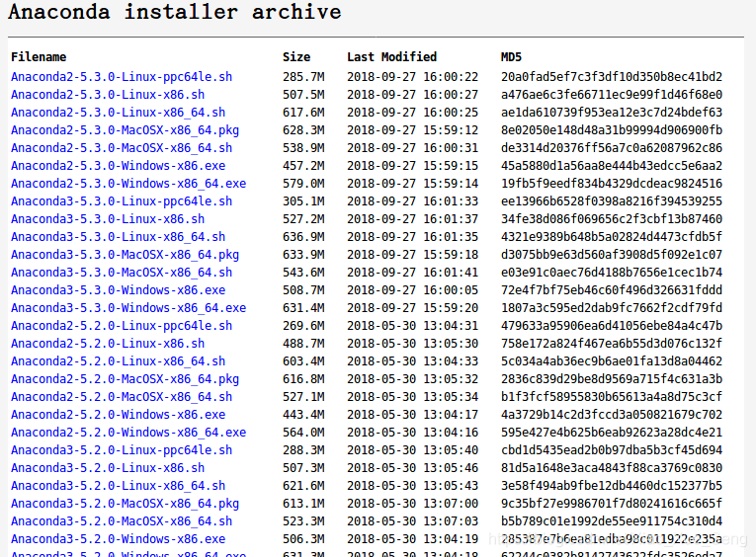Download Anaconda3-5.3.0-MacOSX-x86_64.sh
Image resolution: width=756 pixels, height=557 pixels.
click(x=122, y=273)
